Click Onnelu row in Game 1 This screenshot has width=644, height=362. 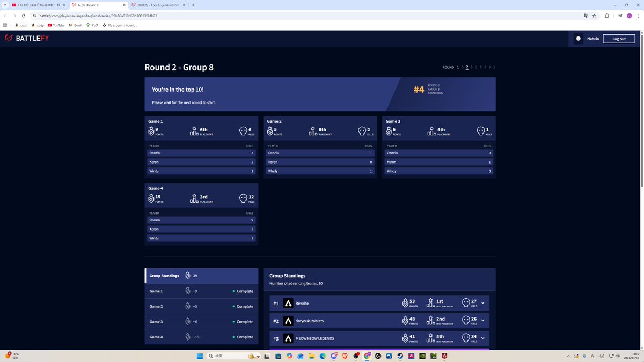pyautogui.click(x=201, y=153)
